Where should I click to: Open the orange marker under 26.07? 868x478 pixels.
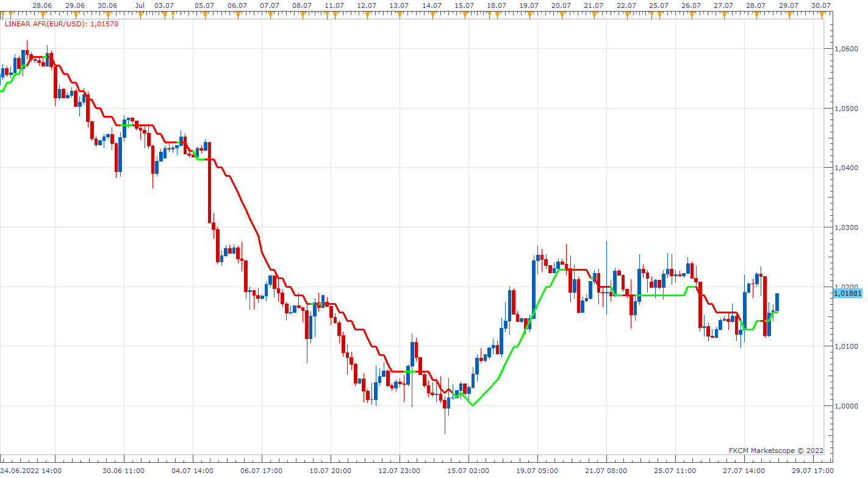point(691,14)
